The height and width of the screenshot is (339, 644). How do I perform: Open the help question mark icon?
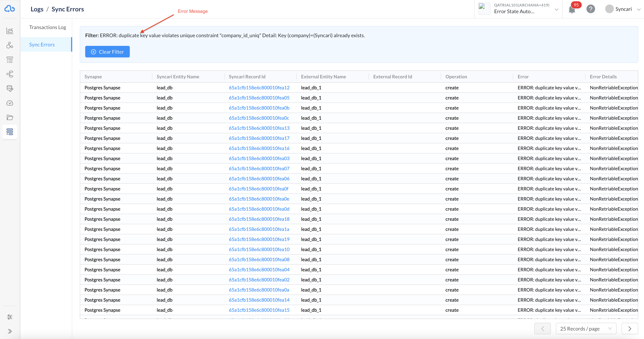coord(591,9)
